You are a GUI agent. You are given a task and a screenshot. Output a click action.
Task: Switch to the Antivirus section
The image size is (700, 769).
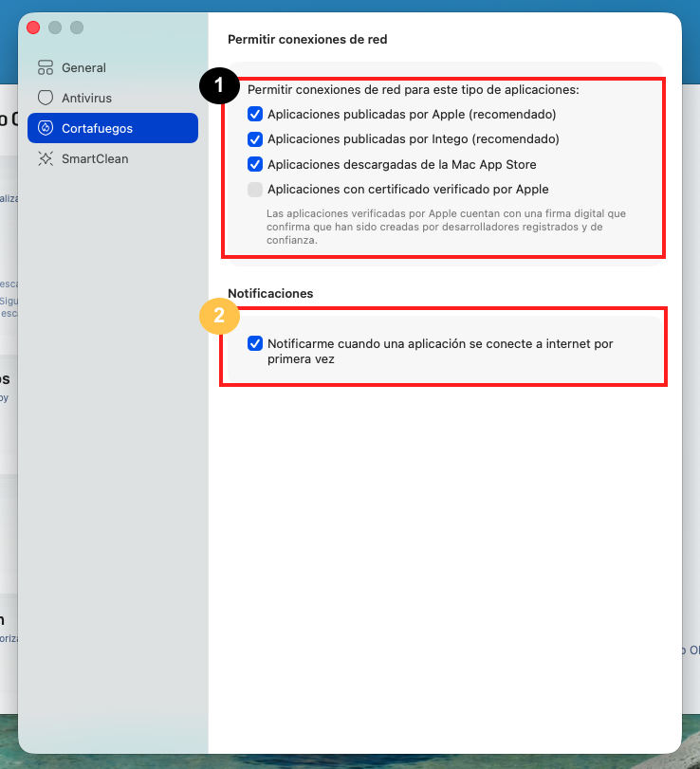(x=113, y=98)
